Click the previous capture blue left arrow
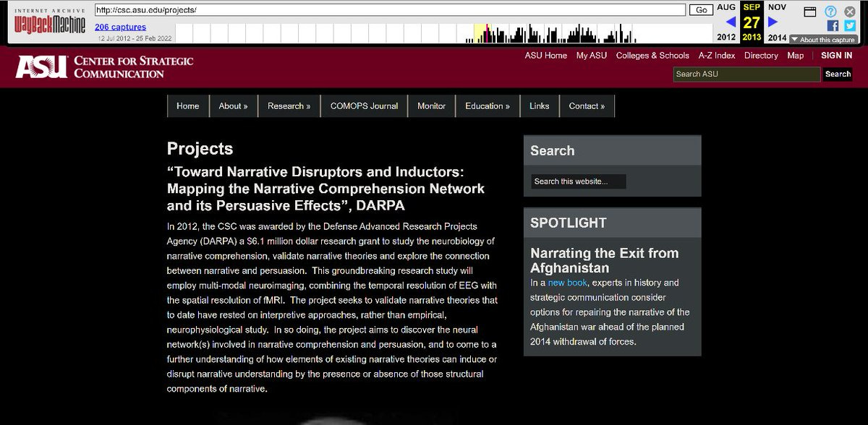 tap(730, 22)
